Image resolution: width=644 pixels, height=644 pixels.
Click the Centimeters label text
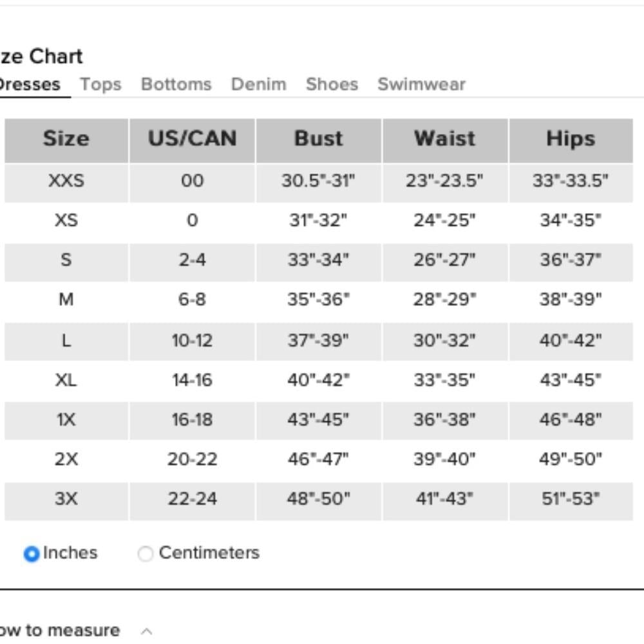[209, 553]
